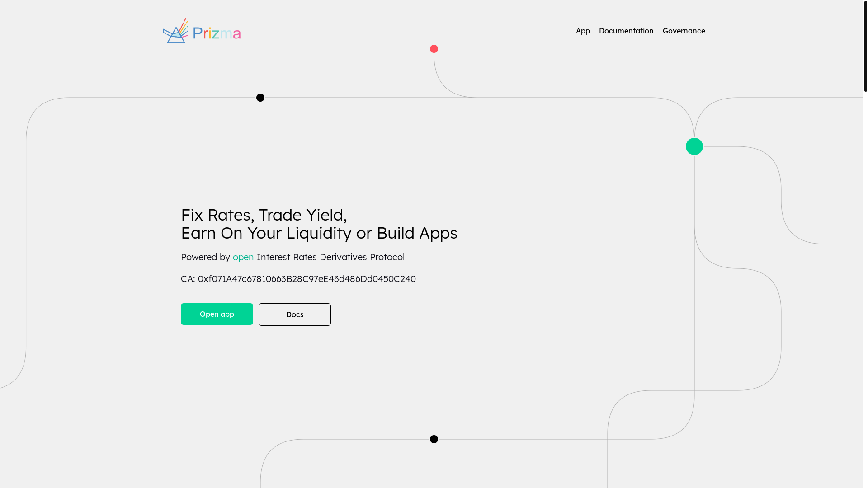Open the Governance nav link
868x488 pixels.
tap(684, 31)
